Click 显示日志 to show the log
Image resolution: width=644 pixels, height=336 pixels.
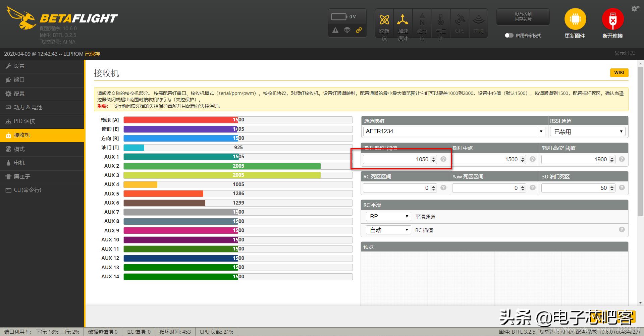[625, 53]
